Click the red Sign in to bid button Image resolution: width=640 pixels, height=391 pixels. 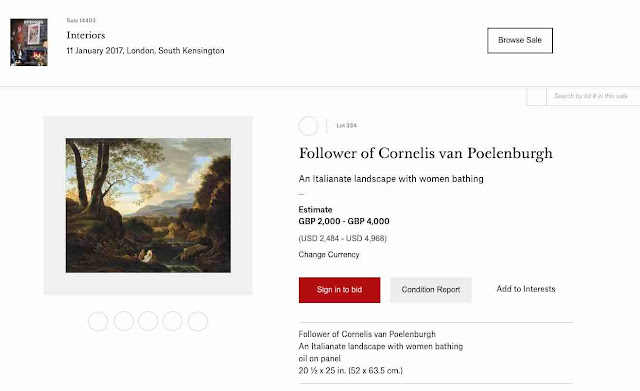339,290
